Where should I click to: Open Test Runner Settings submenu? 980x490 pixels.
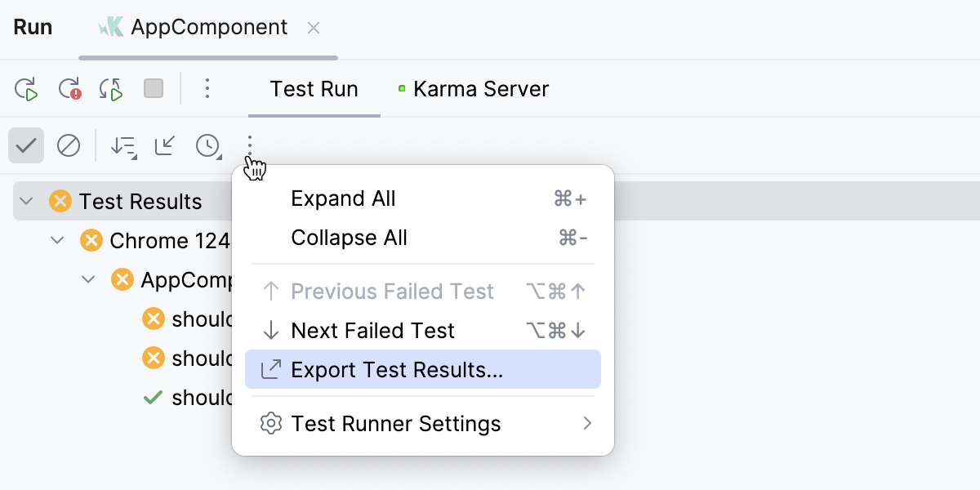pos(396,424)
